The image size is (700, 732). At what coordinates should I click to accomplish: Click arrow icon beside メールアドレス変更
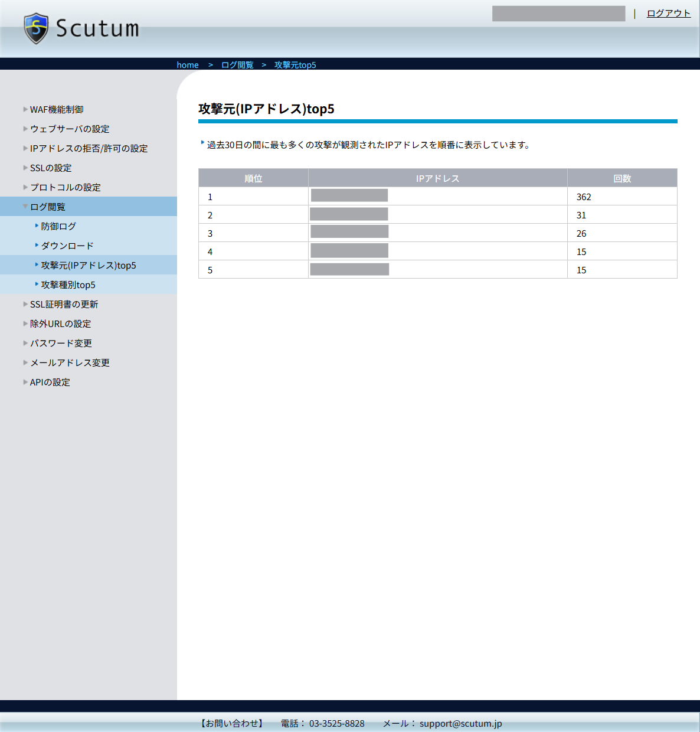25,362
